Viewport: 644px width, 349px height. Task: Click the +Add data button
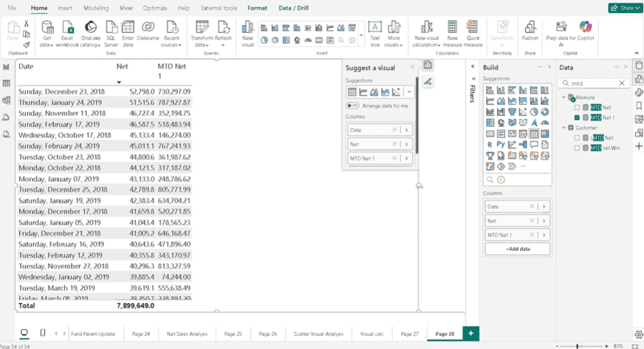pyautogui.click(x=518, y=249)
